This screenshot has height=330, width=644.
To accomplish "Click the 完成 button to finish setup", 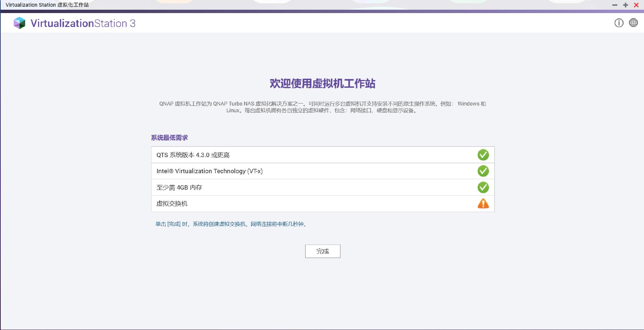I will click(x=322, y=251).
